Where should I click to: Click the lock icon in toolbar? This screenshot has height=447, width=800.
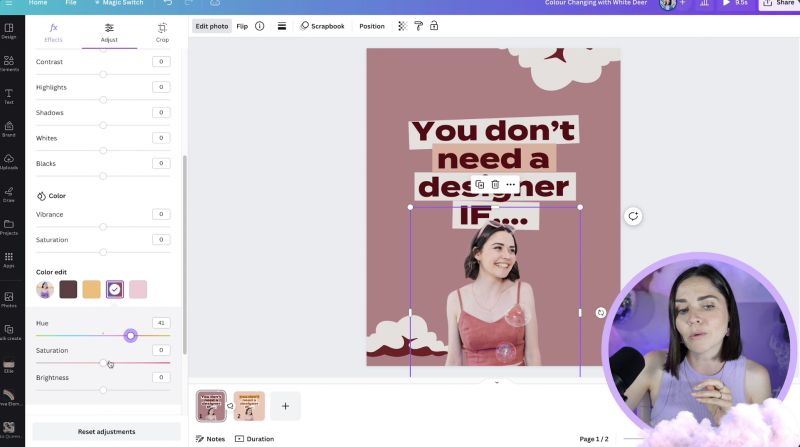point(434,26)
